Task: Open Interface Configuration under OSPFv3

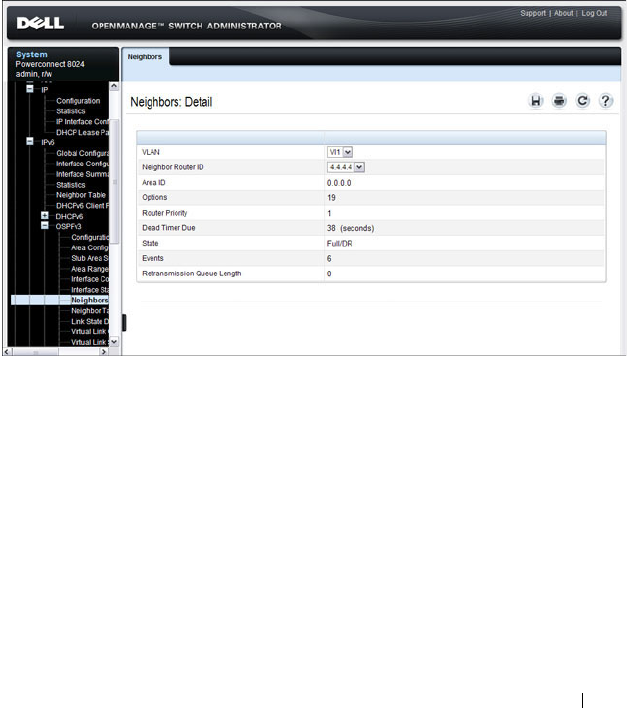Action: tap(90, 279)
